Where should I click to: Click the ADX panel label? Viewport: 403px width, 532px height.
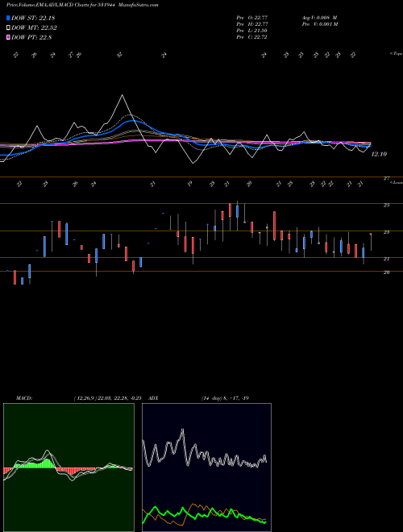(154, 398)
